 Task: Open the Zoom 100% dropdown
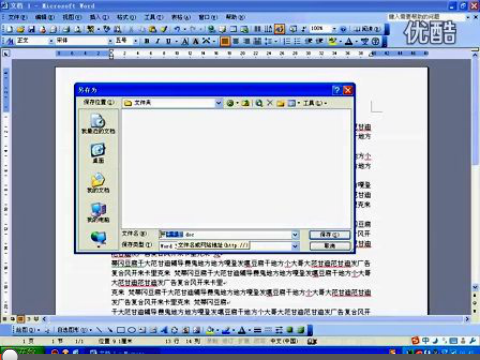pyautogui.click(x=334, y=29)
